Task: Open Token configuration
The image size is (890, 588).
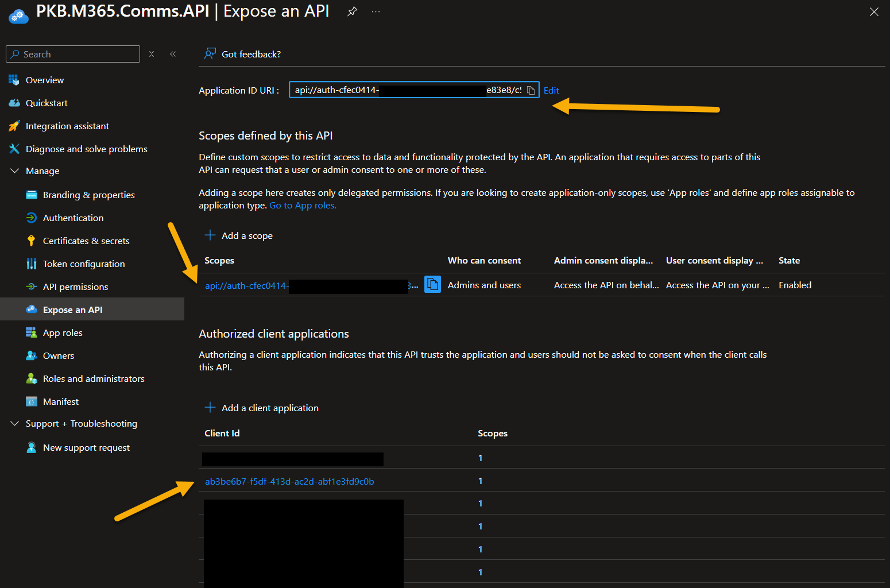Action: 83,264
